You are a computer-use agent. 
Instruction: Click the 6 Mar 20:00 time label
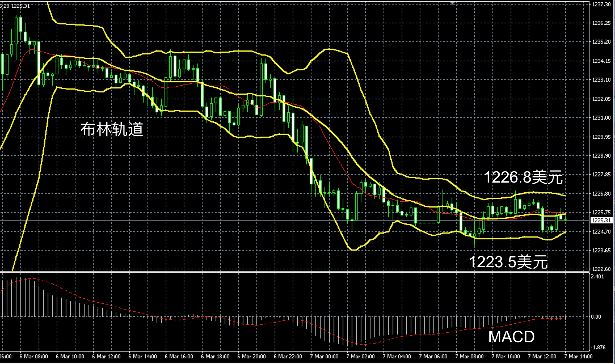pyautogui.click(x=251, y=356)
